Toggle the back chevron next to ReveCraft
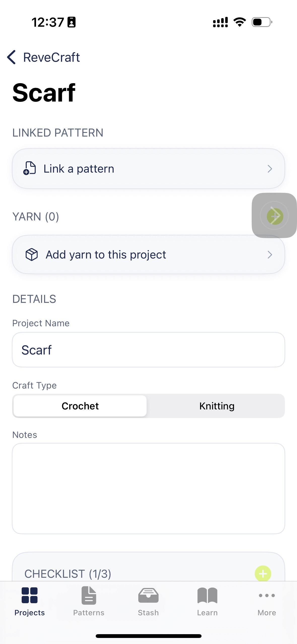297x644 pixels. 11,57
